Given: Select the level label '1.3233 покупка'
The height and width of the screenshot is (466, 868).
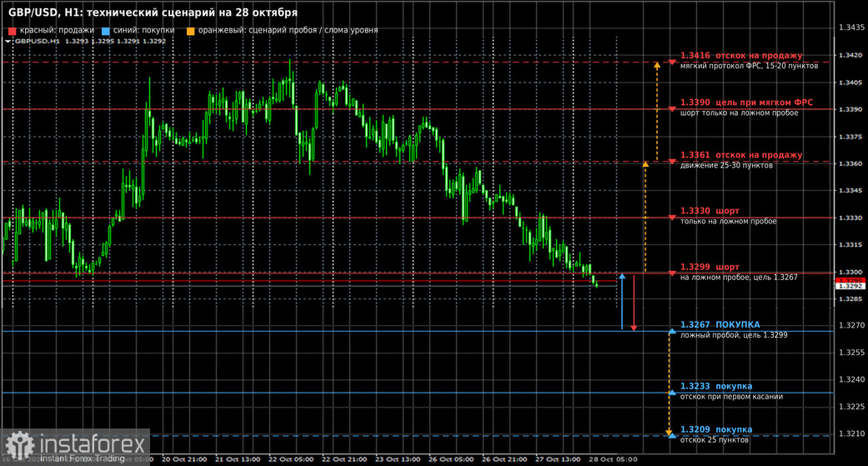Looking at the screenshot, I should [716, 386].
